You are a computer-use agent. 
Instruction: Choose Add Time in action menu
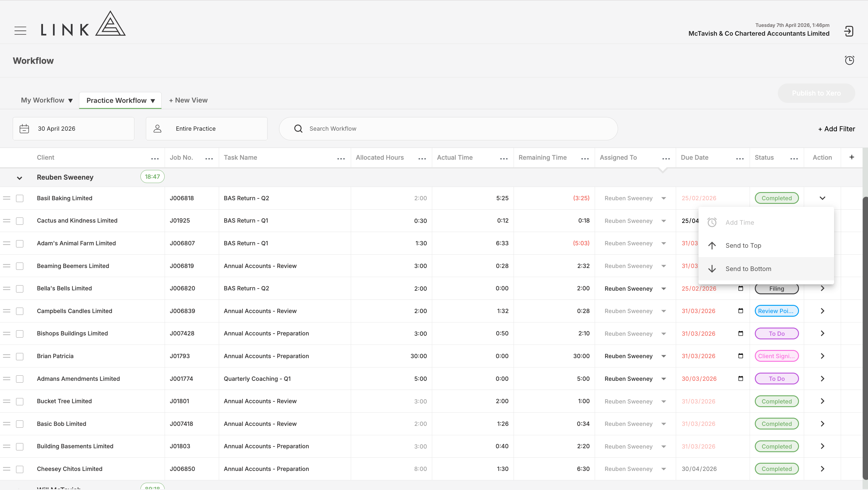[766, 222]
